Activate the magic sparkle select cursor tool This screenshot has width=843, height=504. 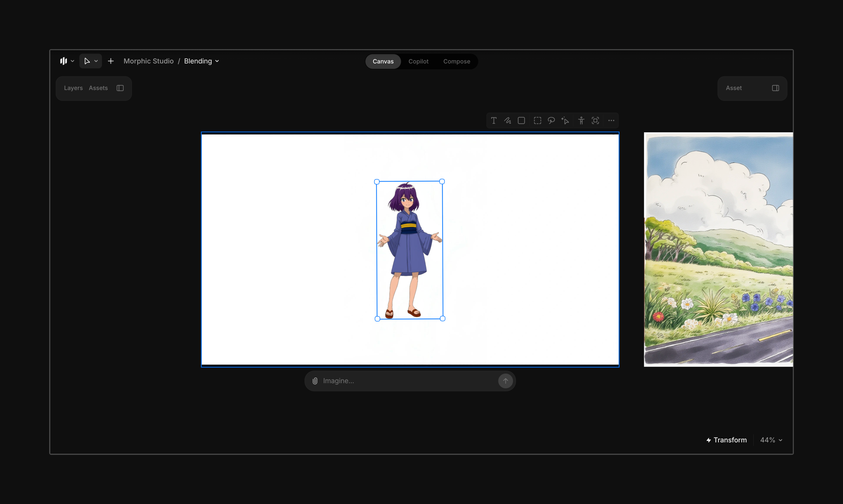565,121
